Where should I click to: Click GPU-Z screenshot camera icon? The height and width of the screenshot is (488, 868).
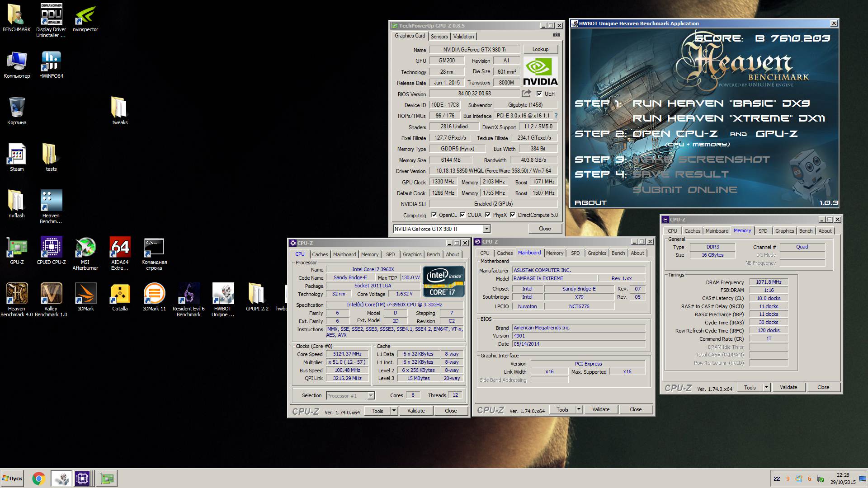point(557,35)
